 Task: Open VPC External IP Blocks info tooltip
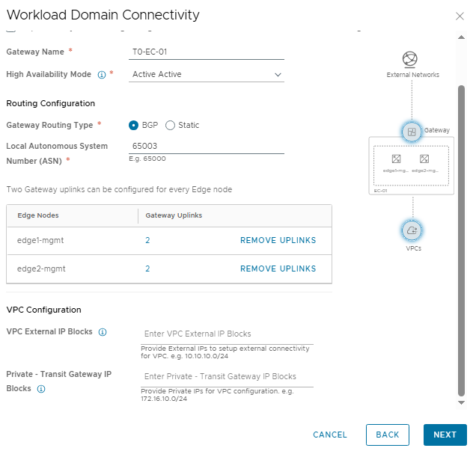(103, 332)
